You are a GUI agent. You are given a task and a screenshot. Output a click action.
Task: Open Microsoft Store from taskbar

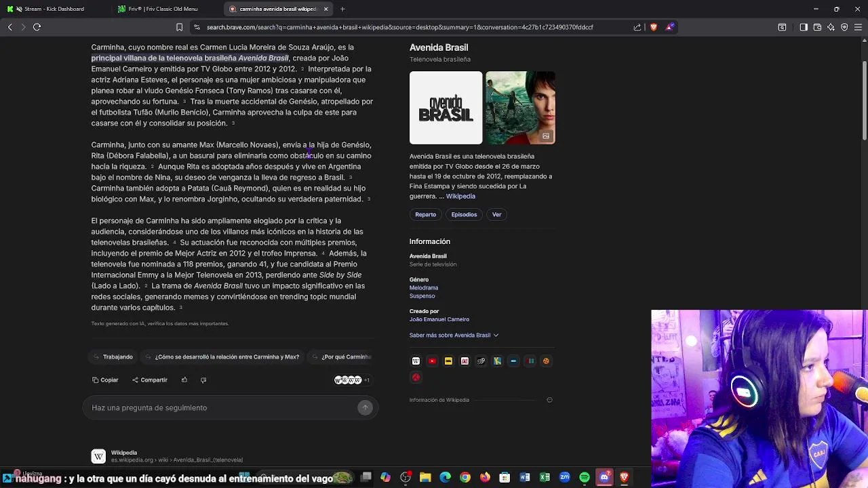(505, 478)
